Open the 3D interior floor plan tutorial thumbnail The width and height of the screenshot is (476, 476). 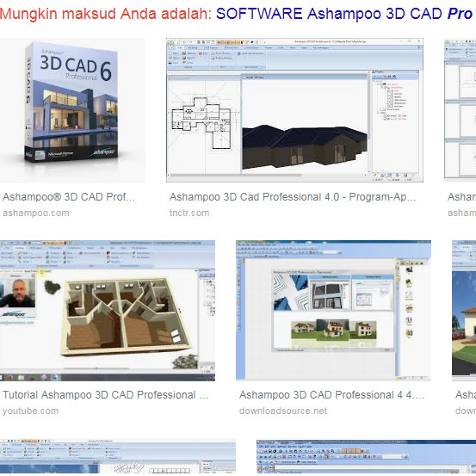click(x=108, y=311)
